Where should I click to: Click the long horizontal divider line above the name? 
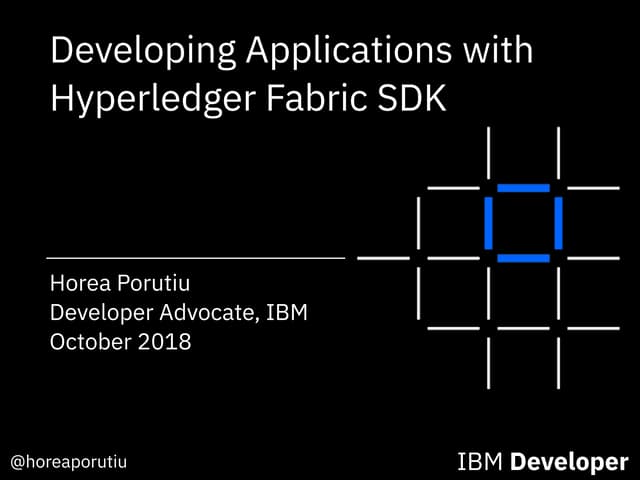point(195,258)
